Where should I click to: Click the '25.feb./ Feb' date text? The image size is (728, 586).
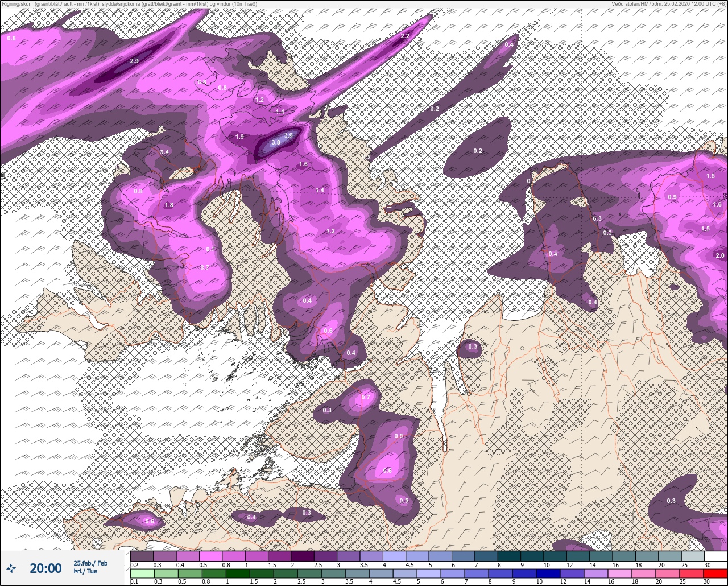tap(90, 563)
